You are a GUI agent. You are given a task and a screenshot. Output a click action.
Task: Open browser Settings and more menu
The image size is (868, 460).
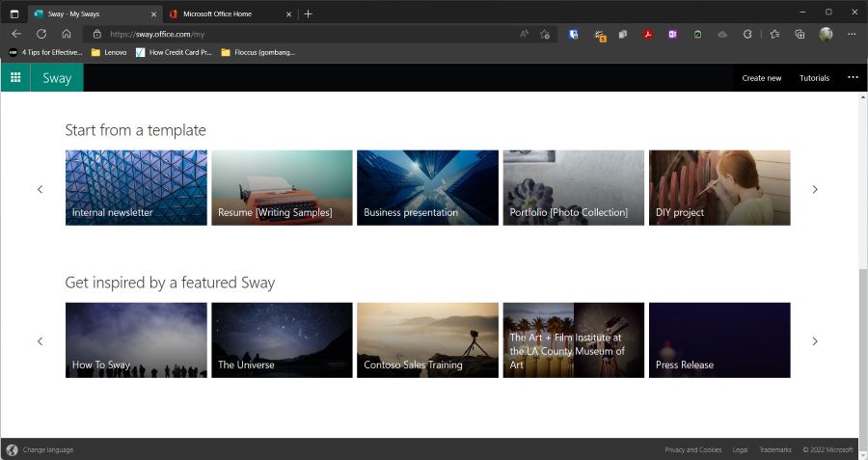(852, 35)
